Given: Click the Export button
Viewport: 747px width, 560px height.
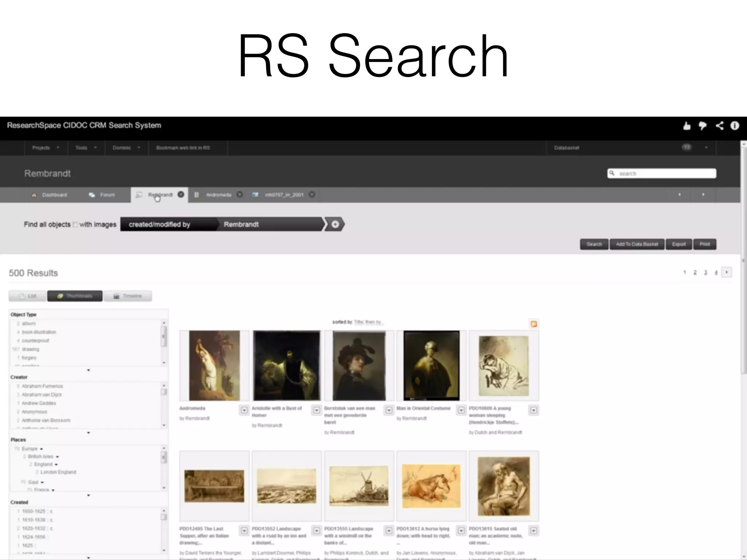Looking at the screenshot, I should tap(679, 244).
